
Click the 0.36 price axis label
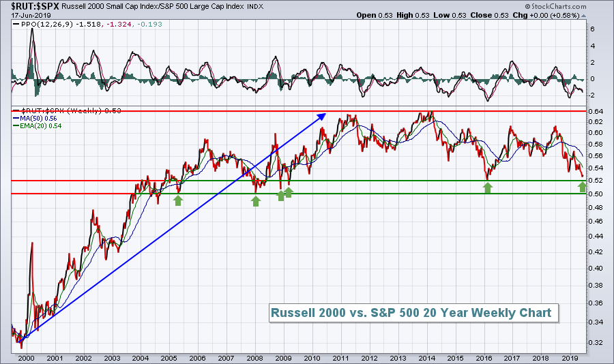[596, 303]
